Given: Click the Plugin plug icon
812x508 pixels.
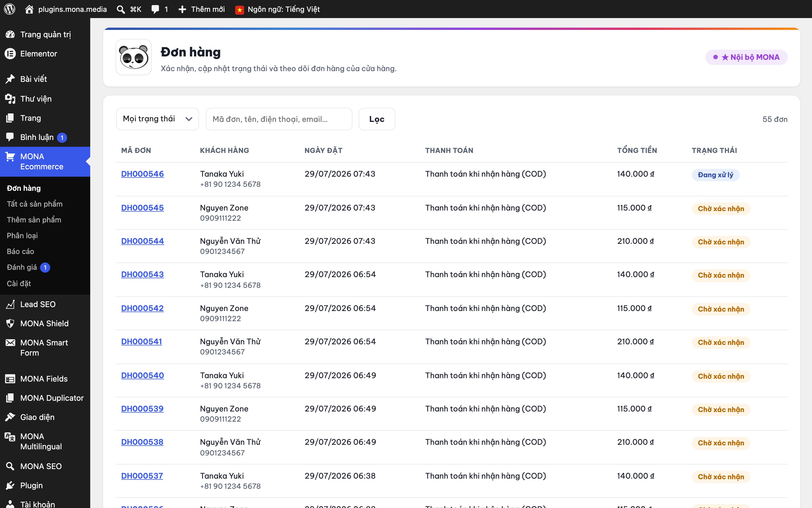Looking at the screenshot, I should [x=10, y=485].
